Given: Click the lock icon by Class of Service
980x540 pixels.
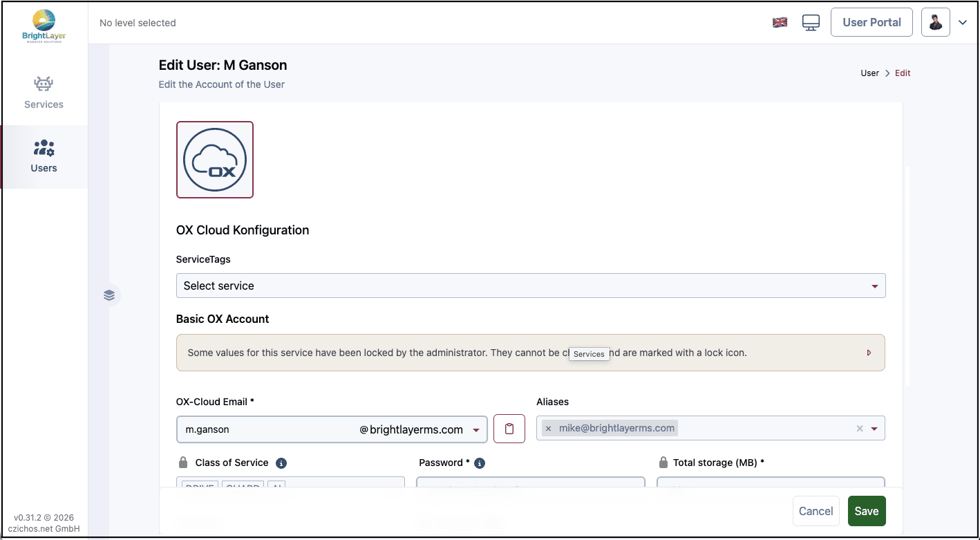Looking at the screenshot, I should coord(183,463).
